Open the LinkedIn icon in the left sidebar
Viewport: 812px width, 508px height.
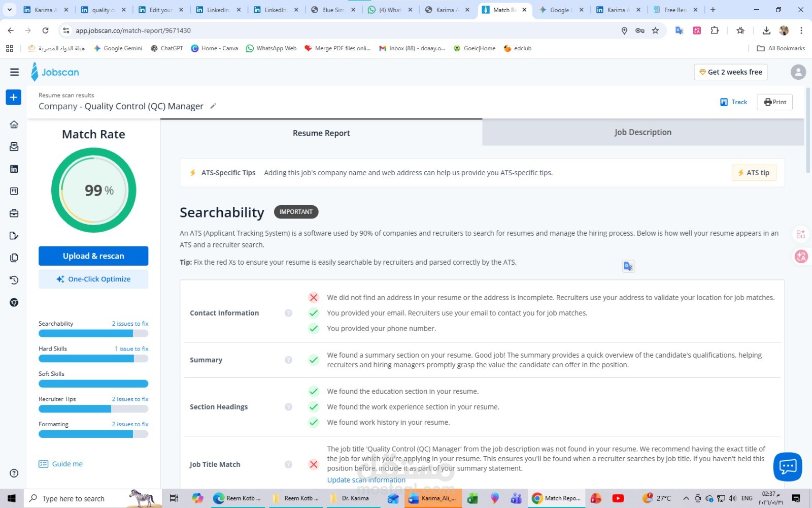[14, 168]
